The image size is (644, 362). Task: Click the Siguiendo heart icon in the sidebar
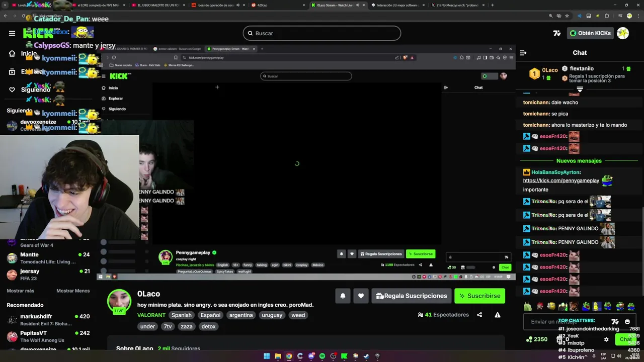(x=12, y=89)
